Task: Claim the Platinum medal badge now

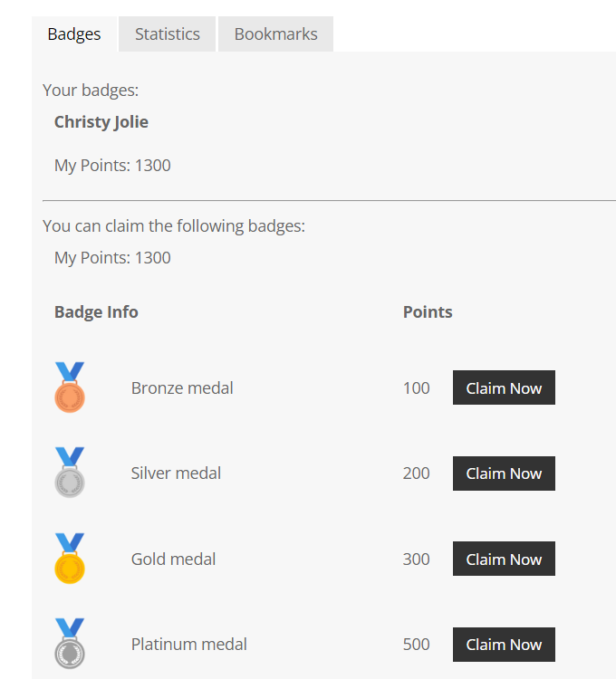Action: point(504,645)
